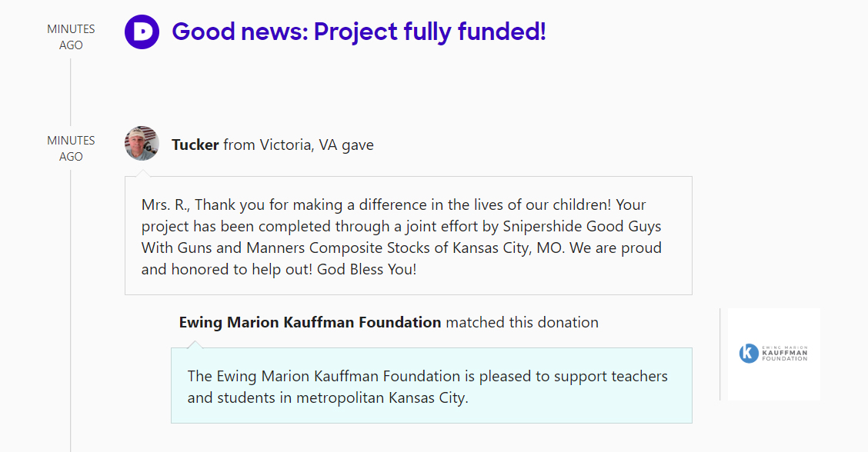Click the Kauffman Foundation wordmark in logo
The height and width of the screenshot is (452, 868).
[x=784, y=354]
